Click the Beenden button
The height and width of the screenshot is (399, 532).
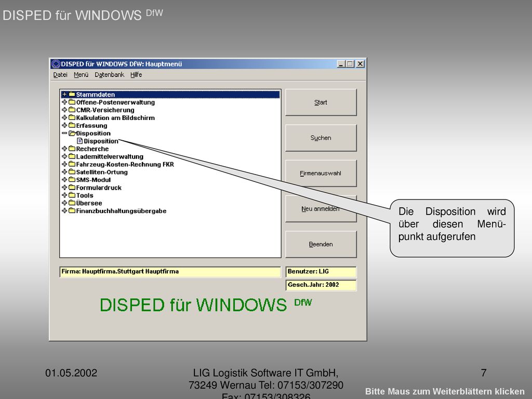(x=321, y=244)
